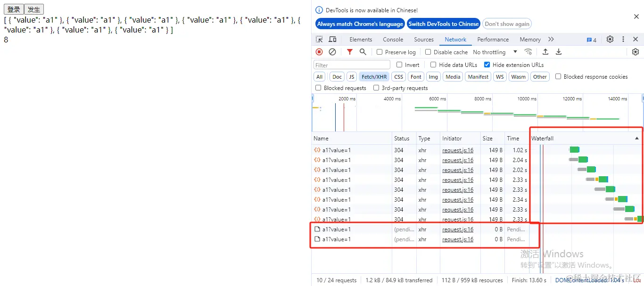The height and width of the screenshot is (286, 644).
Task: Click the inspect element picker icon
Action: 319,40
